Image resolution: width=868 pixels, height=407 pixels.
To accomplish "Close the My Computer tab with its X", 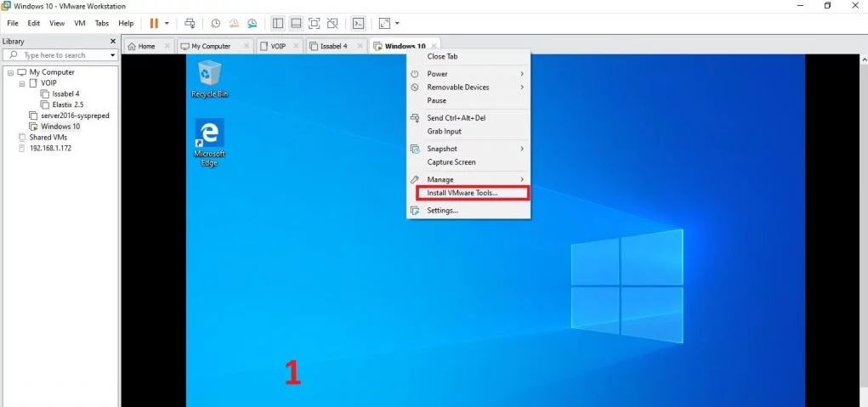I will pyautogui.click(x=247, y=46).
